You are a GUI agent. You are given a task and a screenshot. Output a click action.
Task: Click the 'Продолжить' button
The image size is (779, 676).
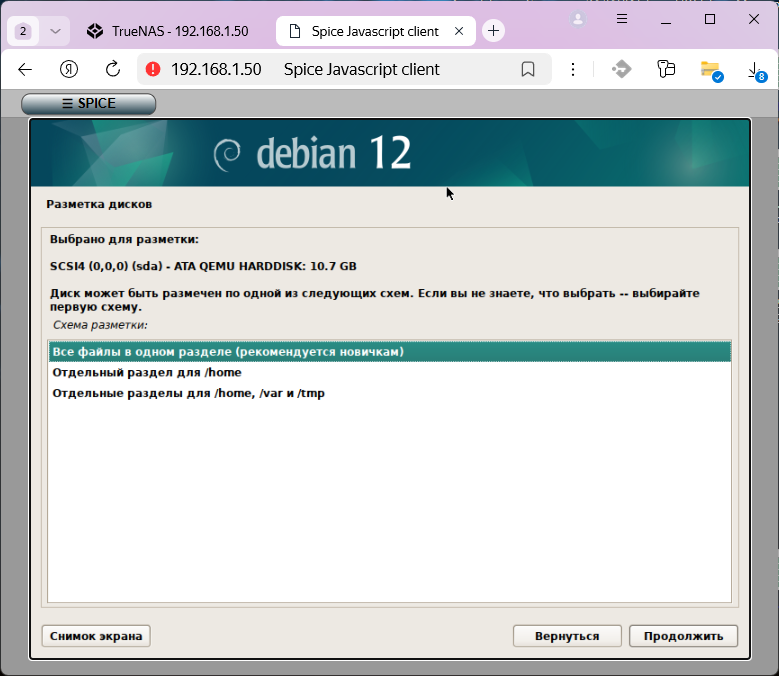tap(683, 636)
